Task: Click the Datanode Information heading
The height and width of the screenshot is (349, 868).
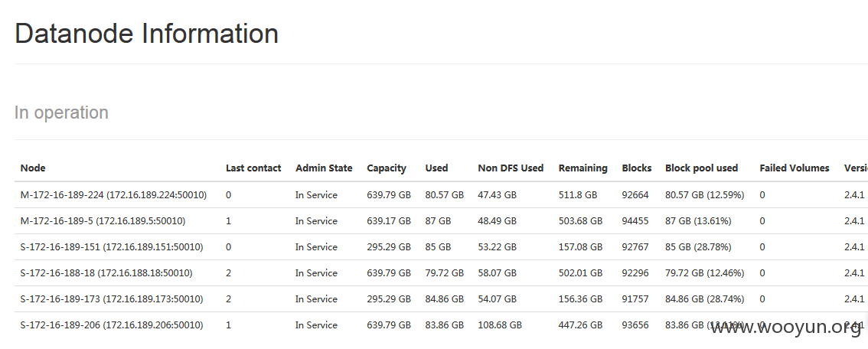Action: tap(147, 34)
